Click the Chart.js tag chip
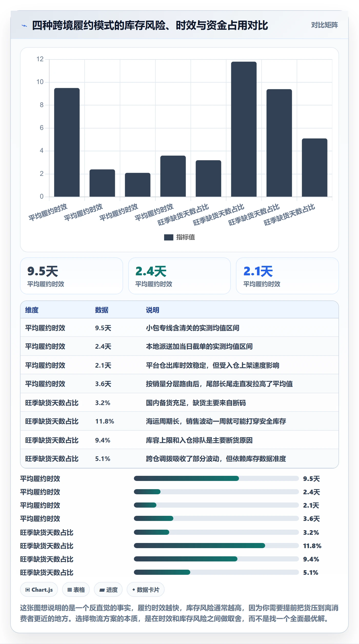359x644 pixels. [39, 590]
